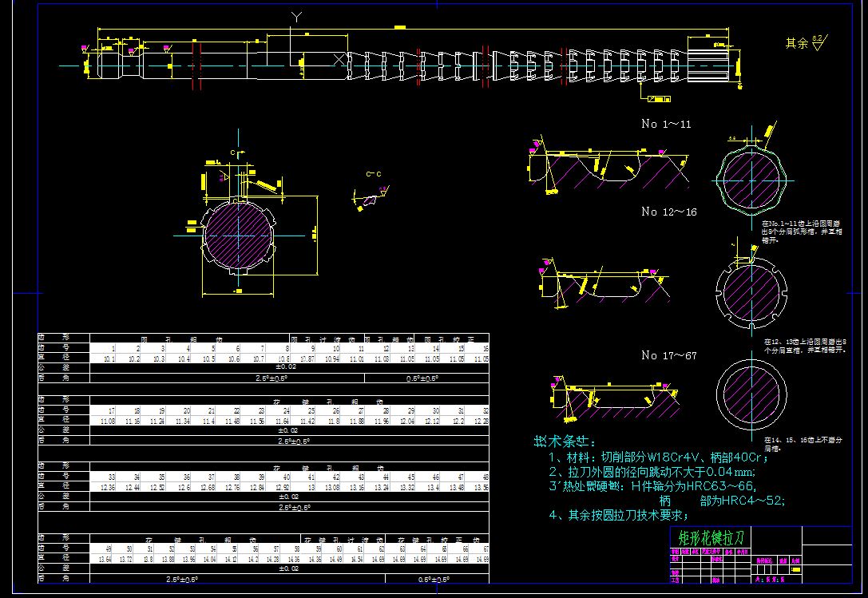Select the diameter cell 12.36

click(108, 488)
